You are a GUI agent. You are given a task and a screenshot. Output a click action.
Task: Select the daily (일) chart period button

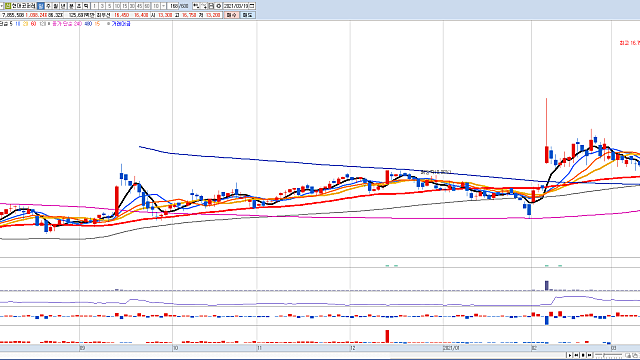[x=40, y=6]
